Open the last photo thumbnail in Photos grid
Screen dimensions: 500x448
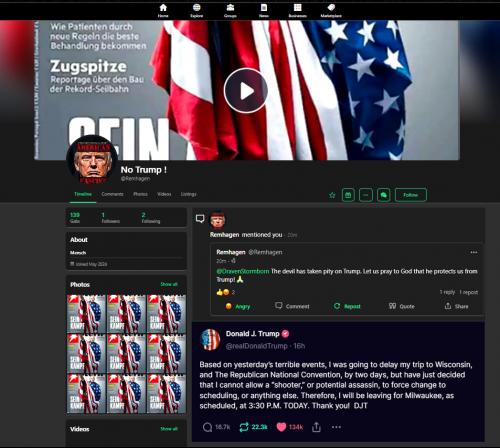pyautogui.click(x=166, y=394)
